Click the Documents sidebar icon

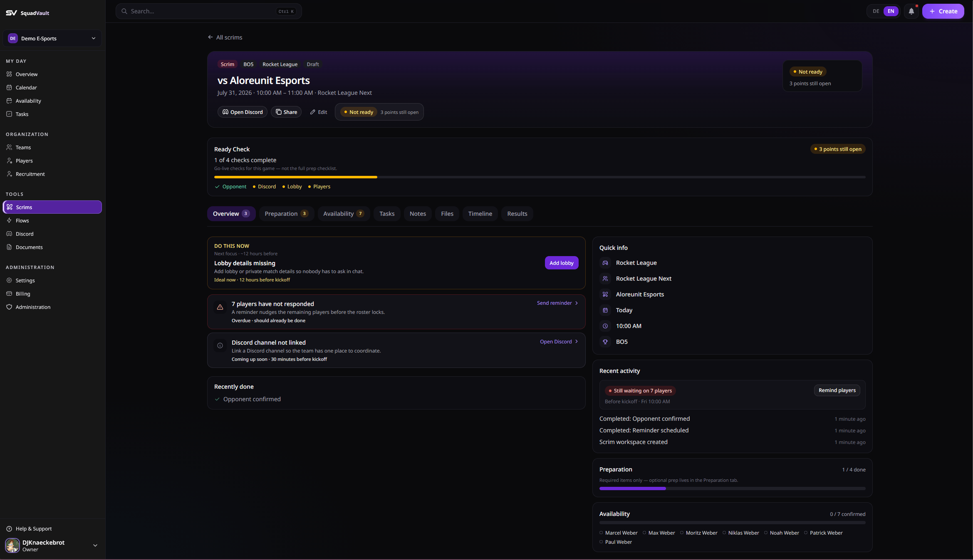[x=9, y=247]
